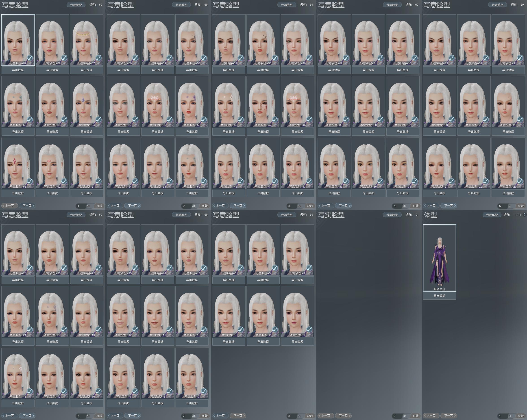Select the 写意脸型-40 face thumbnail
This screenshot has height=420, width=527.
point(403,40)
